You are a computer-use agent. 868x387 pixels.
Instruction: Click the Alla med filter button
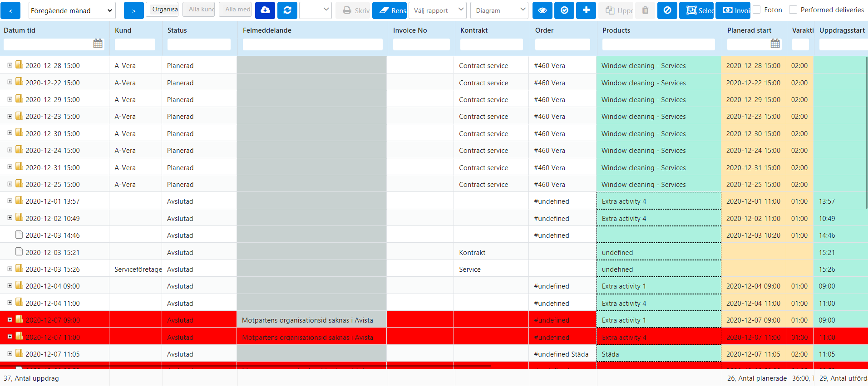click(x=235, y=9)
